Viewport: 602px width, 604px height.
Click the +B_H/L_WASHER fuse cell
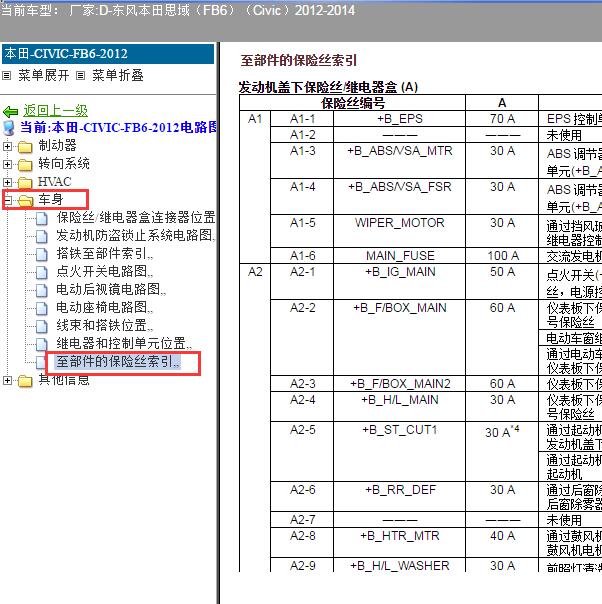tap(399, 565)
